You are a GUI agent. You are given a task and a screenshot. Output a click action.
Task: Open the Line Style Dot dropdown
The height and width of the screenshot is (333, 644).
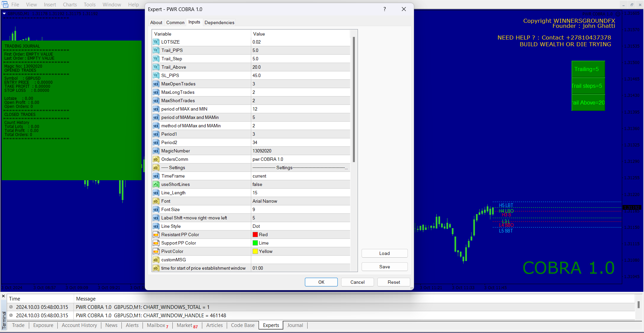point(300,226)
